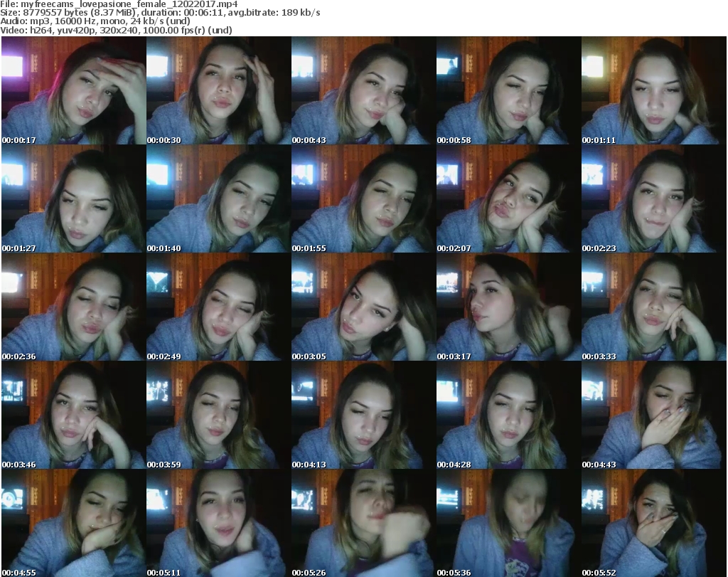Viewport: 728px width, 577px height.
Task: Select the frame timestamped 00:02:36
Action: (73, 307)
